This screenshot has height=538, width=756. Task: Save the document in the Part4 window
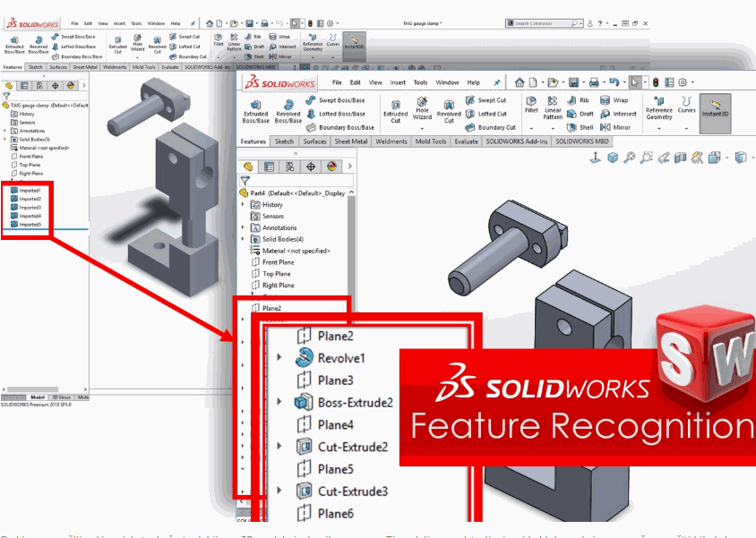[x=573, y=82]
